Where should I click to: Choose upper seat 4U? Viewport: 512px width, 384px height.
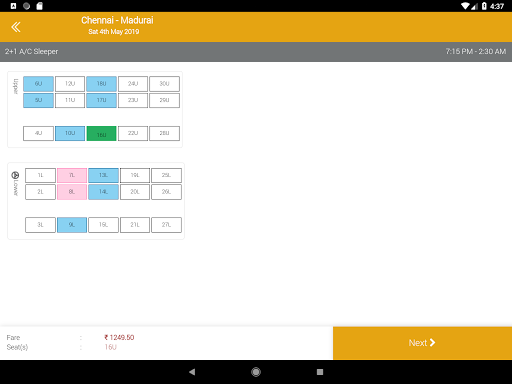38,133
